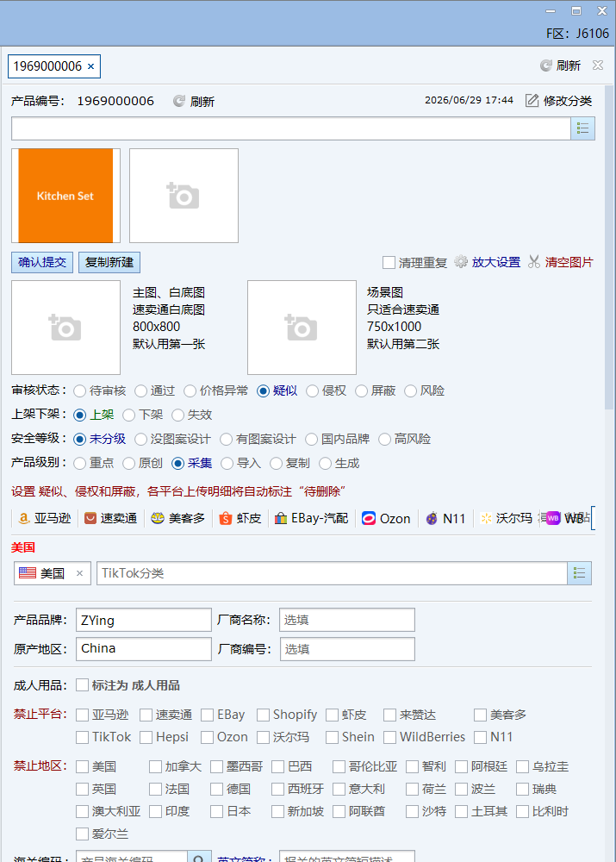Open 放大设置 gear settings
This screenshot has height=862, width=616.
pyautogui.click(x=488, y=262)
